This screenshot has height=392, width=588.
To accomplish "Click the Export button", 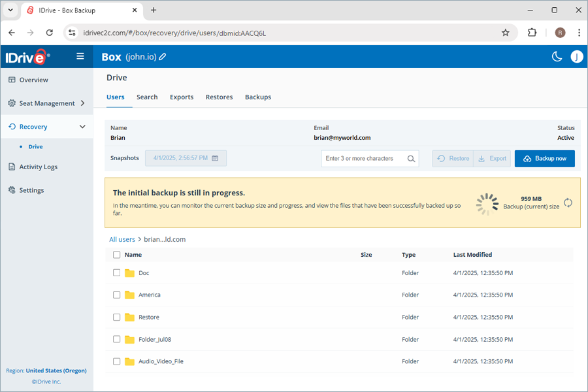I will (492, 158).
